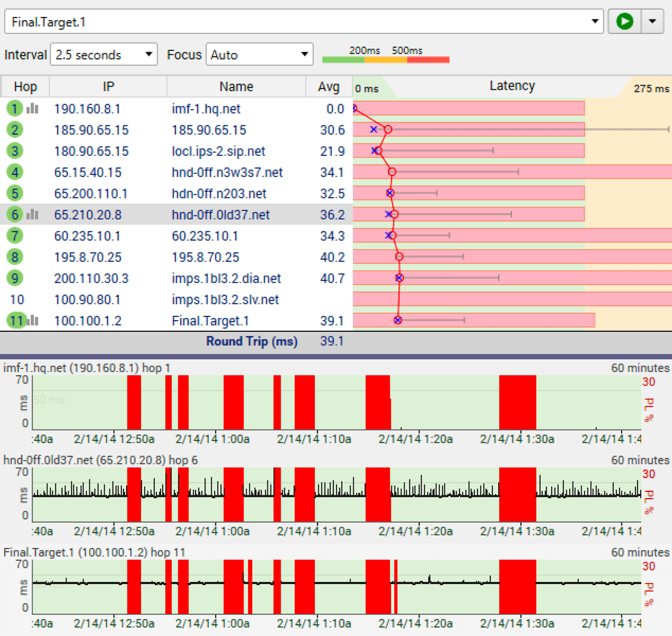Click the green start trace button
This screenshot has width=672, height=636.
[x=624, y=21]
